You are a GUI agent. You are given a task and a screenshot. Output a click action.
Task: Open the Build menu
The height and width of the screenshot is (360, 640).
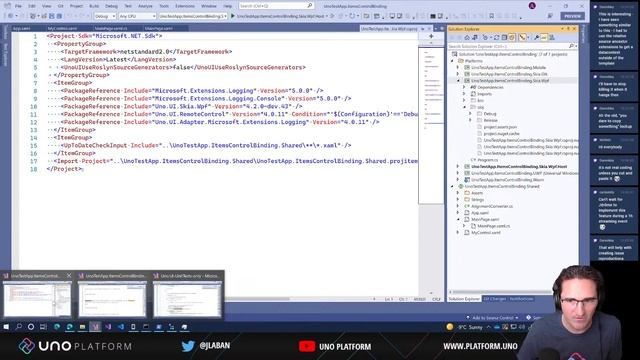coord(94,6)
